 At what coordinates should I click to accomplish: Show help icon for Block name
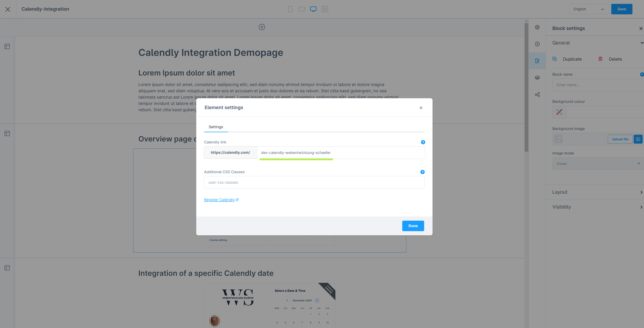click(642, 74)
